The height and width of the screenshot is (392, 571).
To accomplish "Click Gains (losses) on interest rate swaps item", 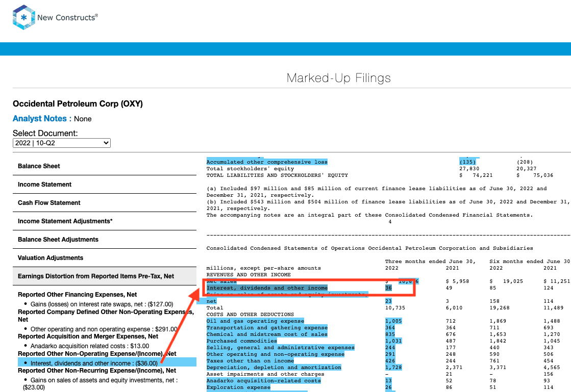I will [102, 304].
